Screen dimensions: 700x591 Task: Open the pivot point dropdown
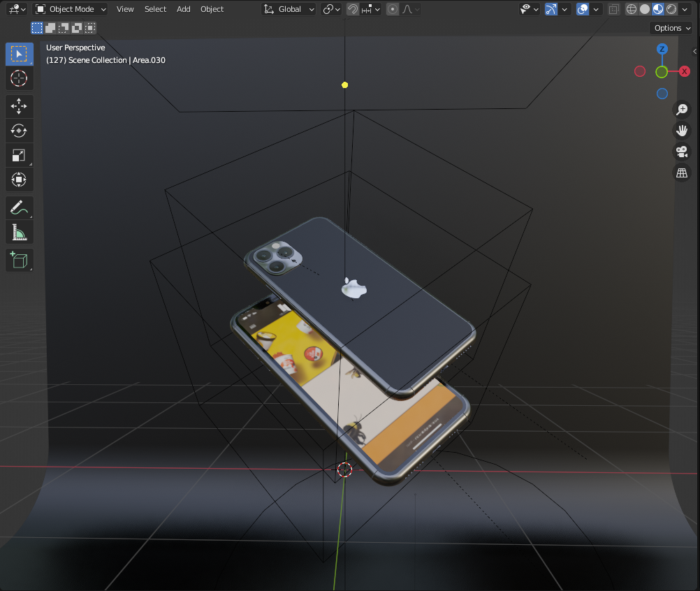tap(331, 9)
